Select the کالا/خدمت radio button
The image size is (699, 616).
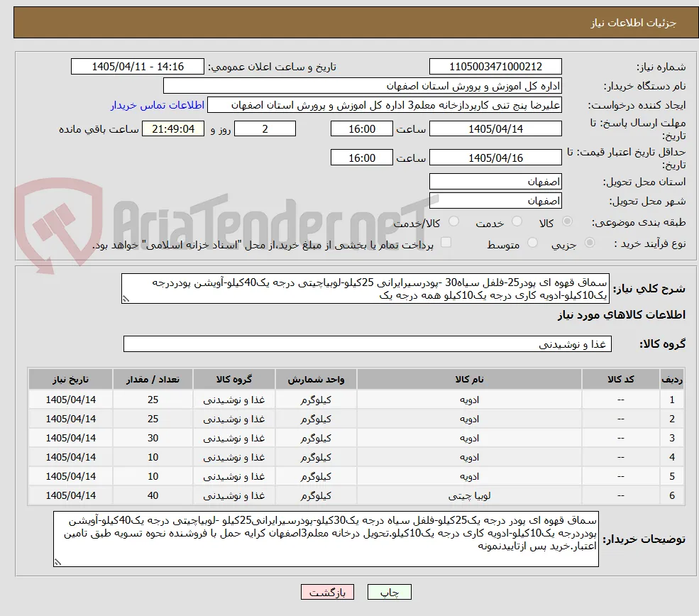pos(453,221)
